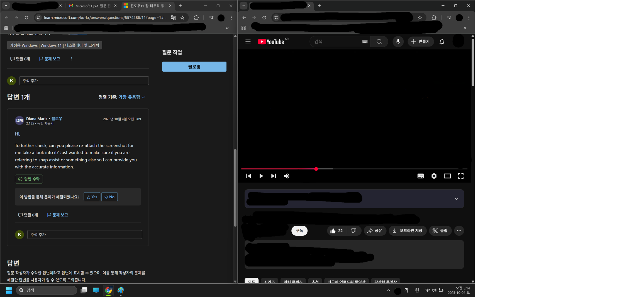Image resolution: width=644 pixels, height=297 pixels.
Task: Expand the video description chevron
Action: click(x=457, y=199)
